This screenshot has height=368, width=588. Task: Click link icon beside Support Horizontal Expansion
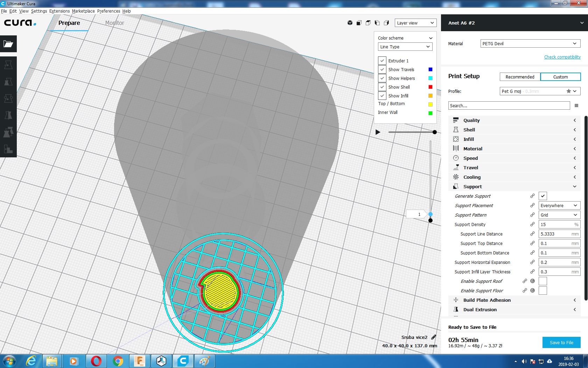click(532, 262)
